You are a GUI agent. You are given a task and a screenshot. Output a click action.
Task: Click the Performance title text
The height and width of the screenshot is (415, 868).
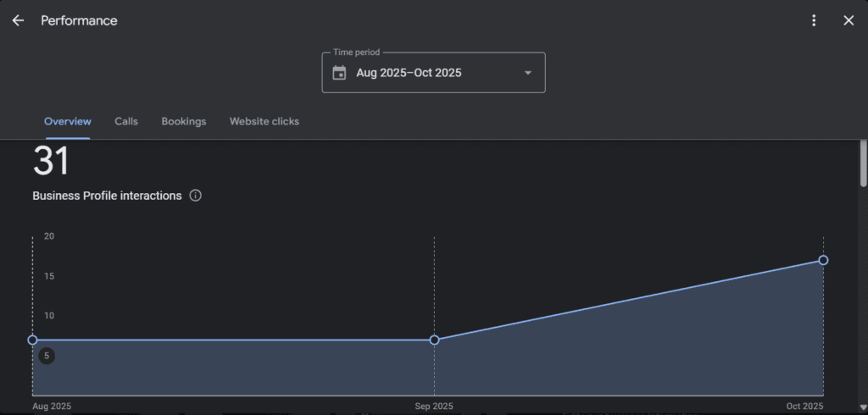click(x=79, y=20)
